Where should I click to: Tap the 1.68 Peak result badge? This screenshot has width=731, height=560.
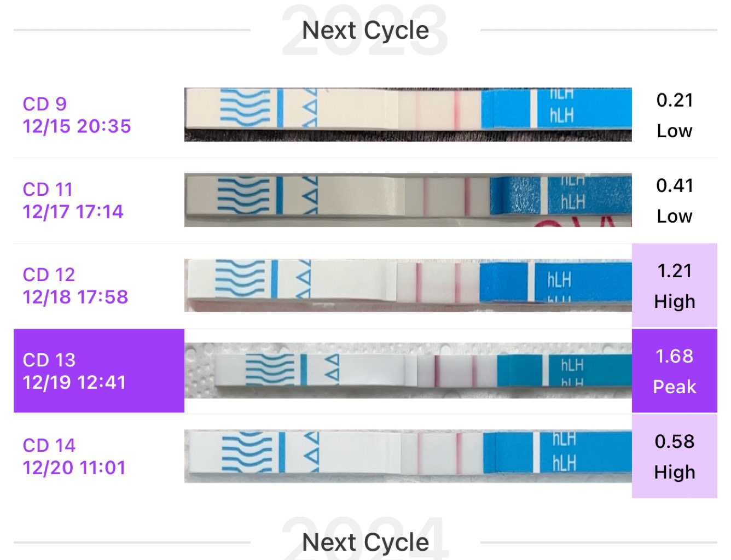[675, 371]
